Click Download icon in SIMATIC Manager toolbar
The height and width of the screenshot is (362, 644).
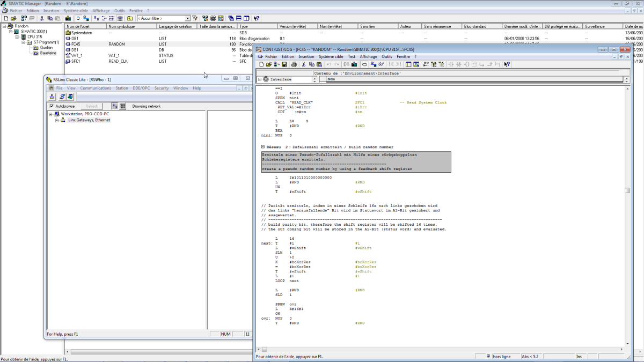(68, 18)
